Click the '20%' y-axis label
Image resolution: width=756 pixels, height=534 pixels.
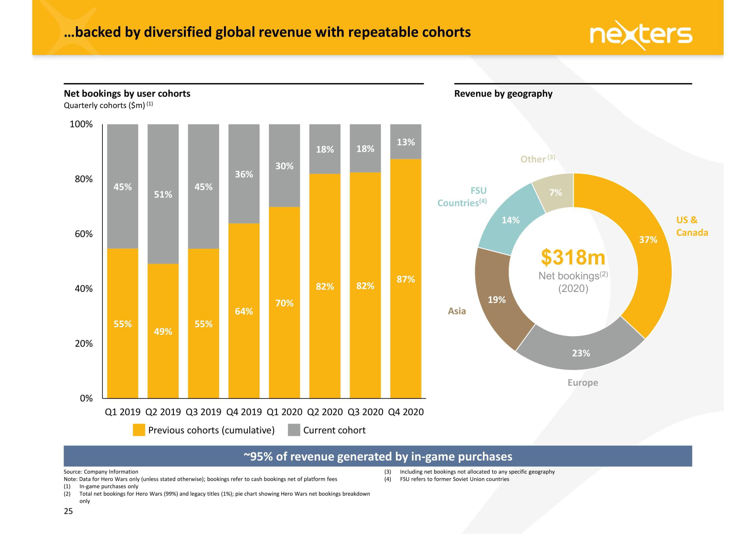[x=84, y=343]
